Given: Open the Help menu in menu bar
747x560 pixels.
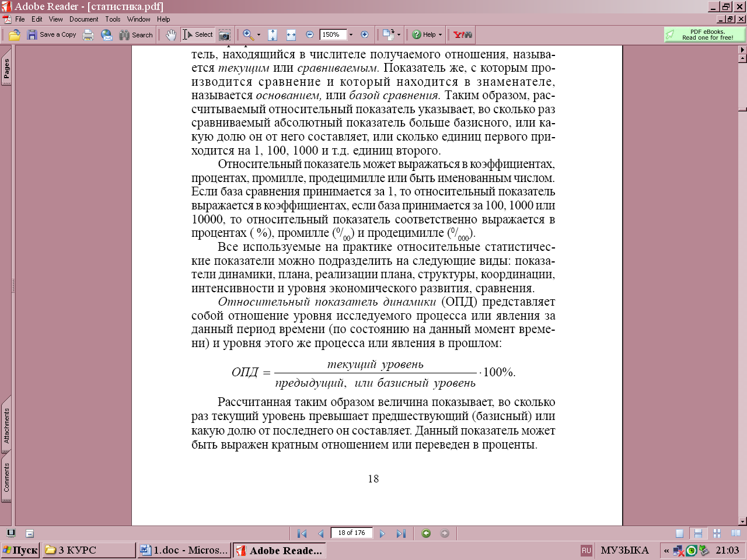Looking at the screenshot, I should 163,19.
